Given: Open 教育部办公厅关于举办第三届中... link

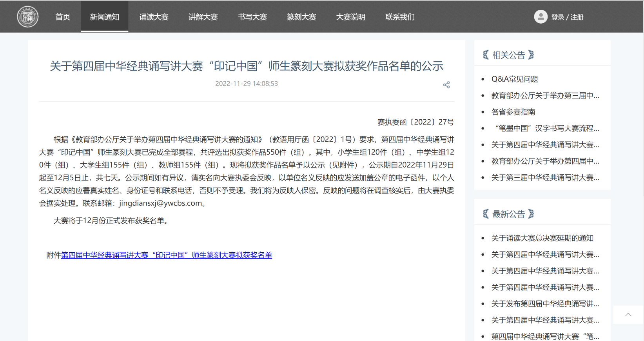Looking at the screenshot, I should [x=545, y=95].
